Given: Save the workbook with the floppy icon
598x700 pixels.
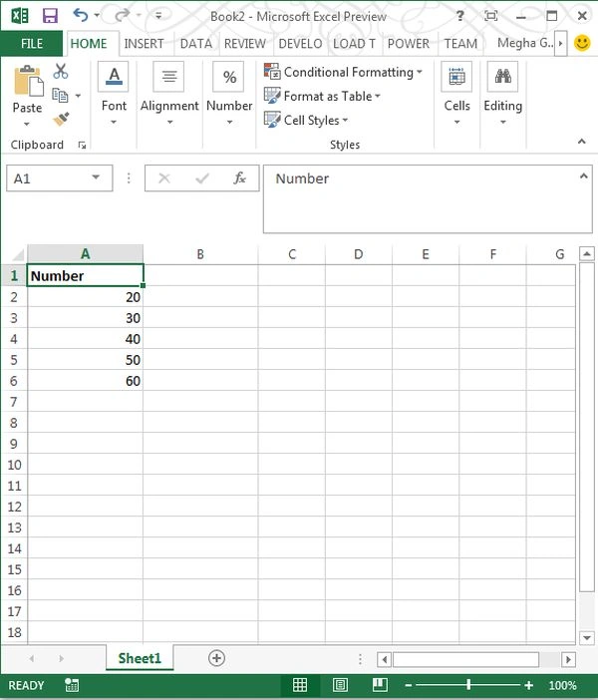Looking at the screenshot, I should 50,16.
